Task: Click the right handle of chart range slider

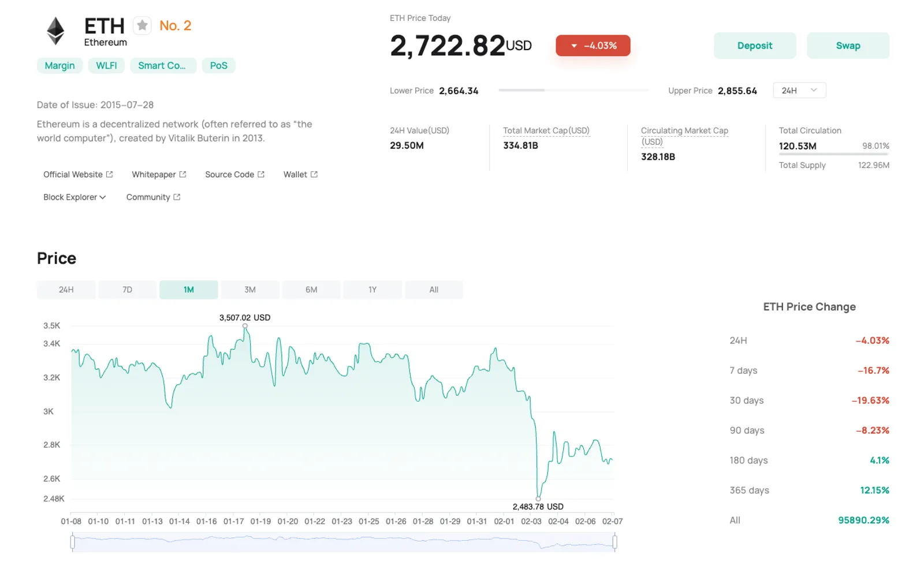Action: 614,542
